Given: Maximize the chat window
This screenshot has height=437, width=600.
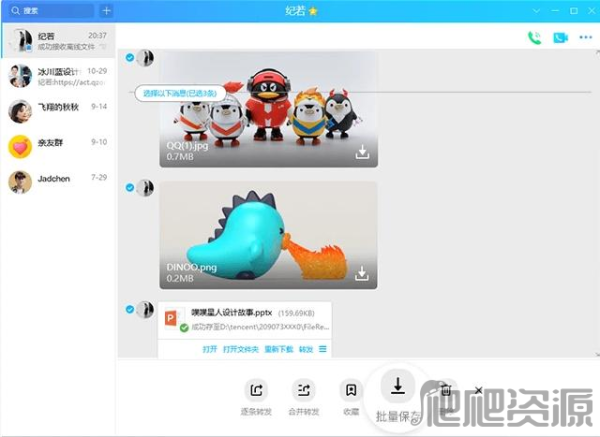Looking at the screenshot, I should point(574,11).
